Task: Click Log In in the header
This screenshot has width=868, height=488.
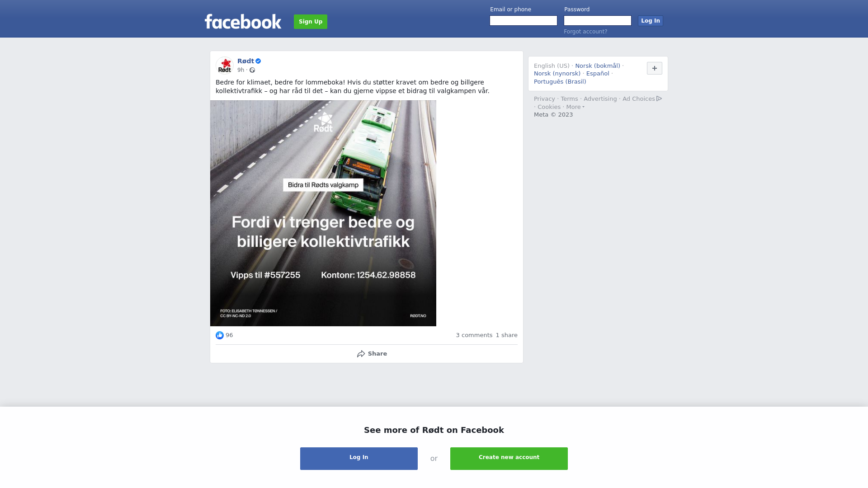Action: (x=651, y=21)
